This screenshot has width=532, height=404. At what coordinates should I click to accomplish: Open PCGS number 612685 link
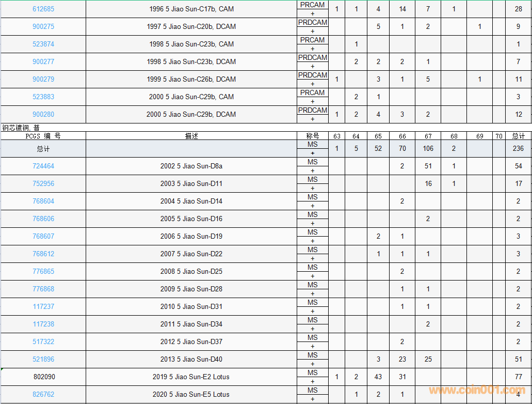[x=43, y=9]
